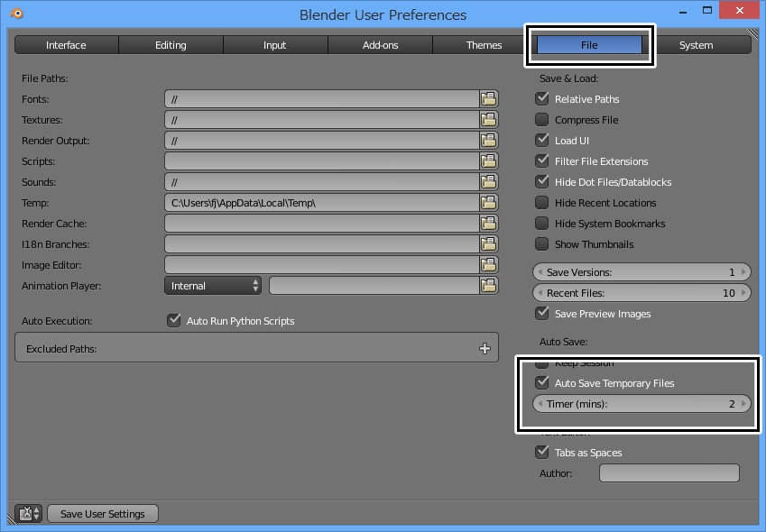766x532 pixels.
Task: Browse folder for Fonts path
Action: click(x=488, y=99)
